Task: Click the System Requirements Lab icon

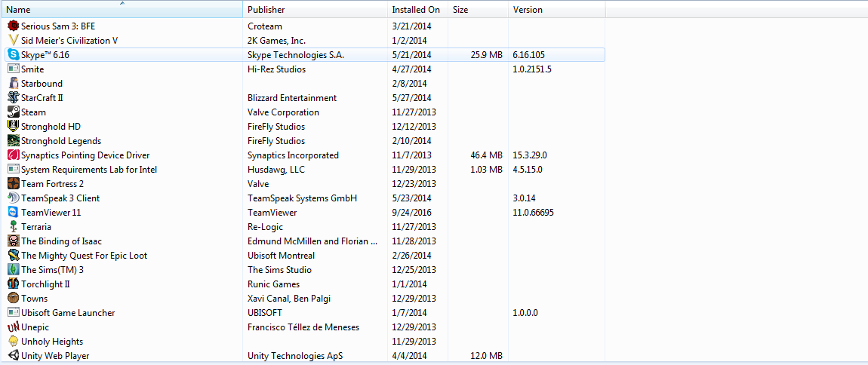Action: tap(14, 169)
